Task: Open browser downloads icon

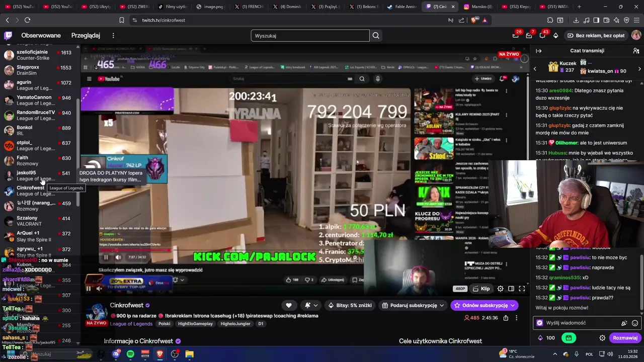Action: [576, 20]
